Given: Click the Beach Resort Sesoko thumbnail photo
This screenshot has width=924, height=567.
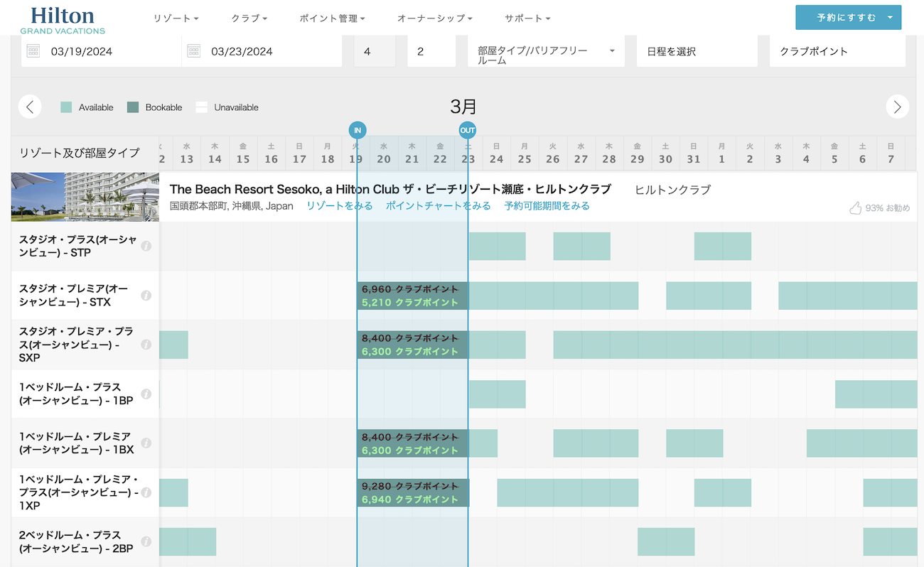Looking at the screenshot, I should 85,197.
